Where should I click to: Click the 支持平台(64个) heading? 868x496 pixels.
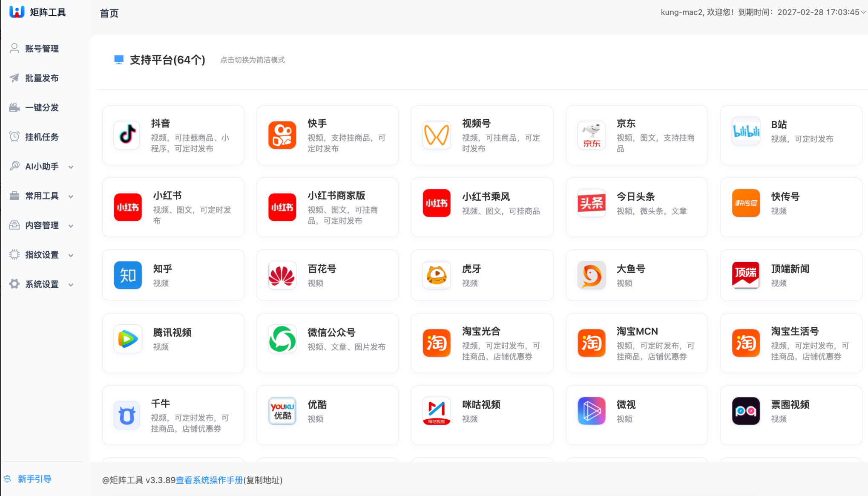(x=167, y=60)
